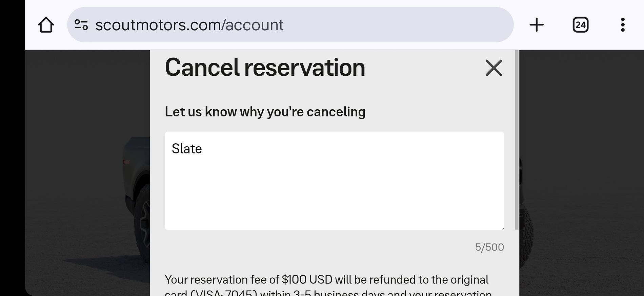Close the Cancel reservation dialog
644x296 pixels.
click(494, 68)
